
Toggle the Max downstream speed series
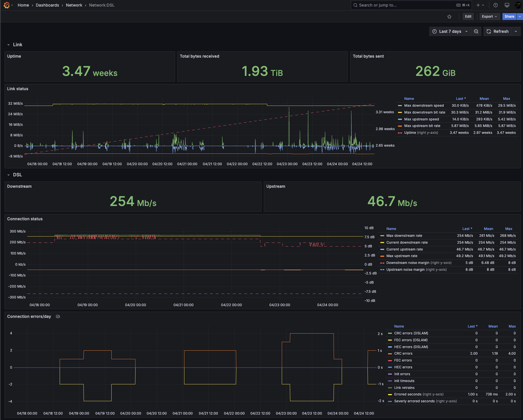(424, 106)
